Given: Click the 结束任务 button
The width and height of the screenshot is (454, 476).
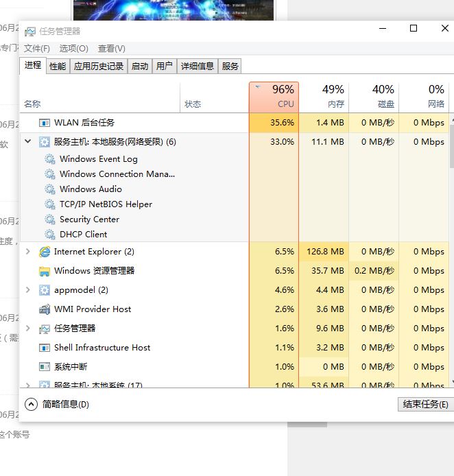Looking at the screenshot, I should click(x=425, y=405).
